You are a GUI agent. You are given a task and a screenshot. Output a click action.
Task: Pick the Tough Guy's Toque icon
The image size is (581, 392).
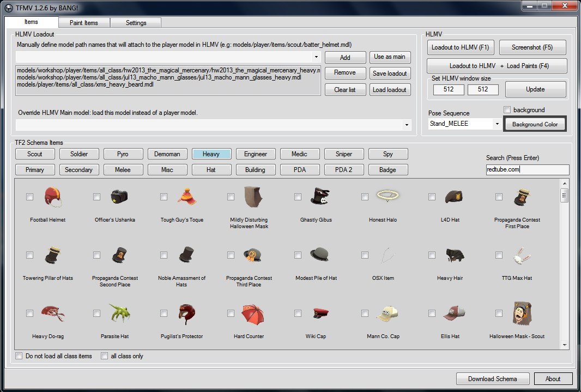[x=187, y=197]
